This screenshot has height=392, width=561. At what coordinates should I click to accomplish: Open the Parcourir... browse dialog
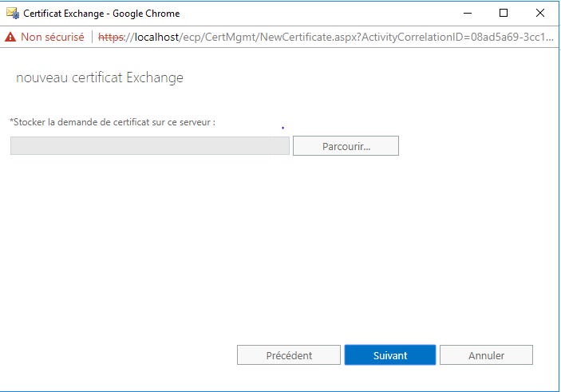(346, 145)
